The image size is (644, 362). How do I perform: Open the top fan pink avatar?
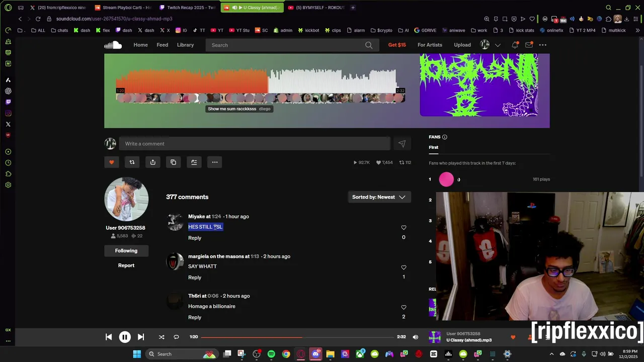(446, 179)
